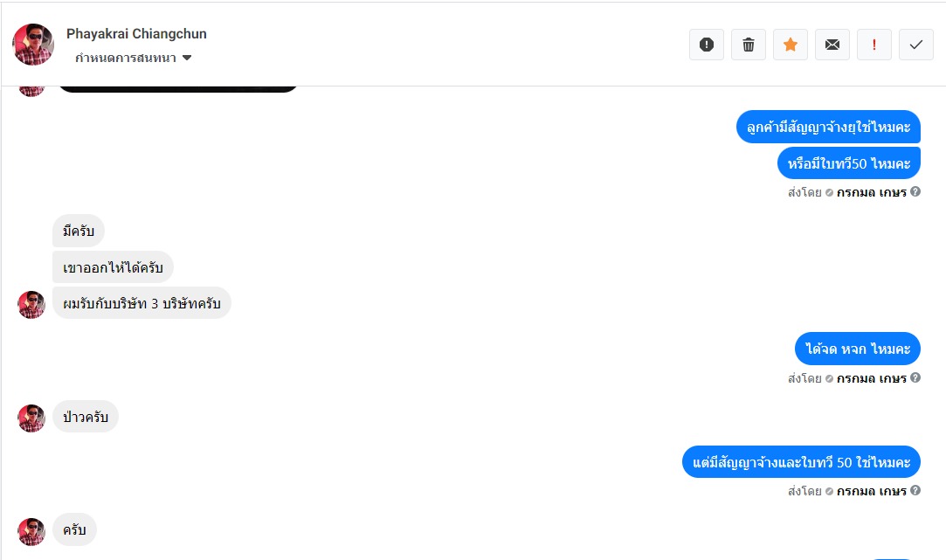The height and width of the screenshot is (560, 946).
Task: Click help icon under 'ได้จด หจก ไหมคะ'
Action: [915, 378]
